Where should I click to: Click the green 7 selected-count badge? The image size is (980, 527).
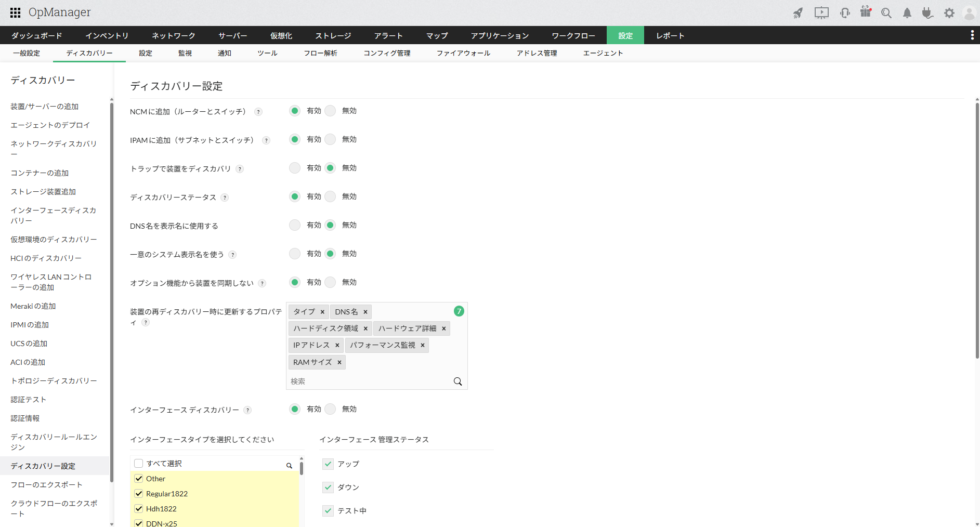pyautogui.click(x=459, y=311)
